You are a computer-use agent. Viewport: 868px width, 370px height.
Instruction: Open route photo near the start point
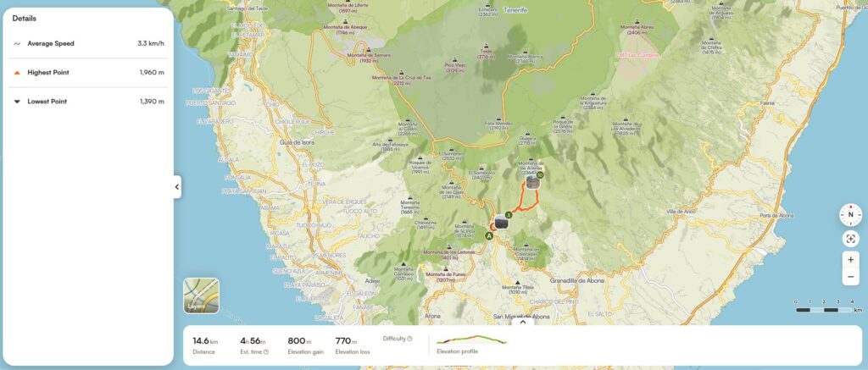pos(502,223)
